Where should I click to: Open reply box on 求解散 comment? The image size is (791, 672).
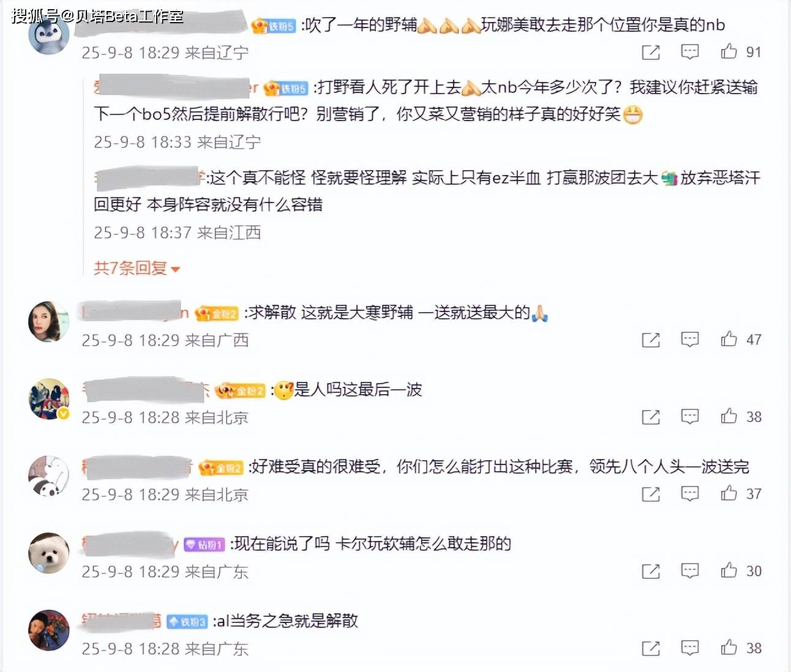click(x=690, y=340)
